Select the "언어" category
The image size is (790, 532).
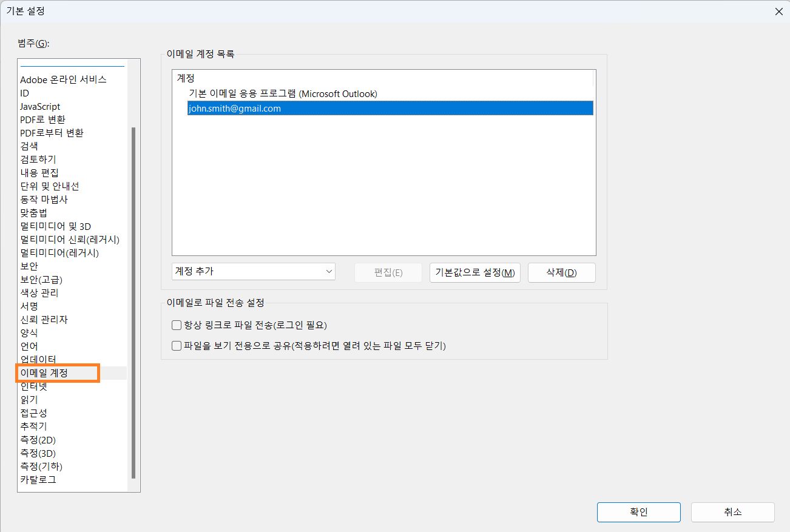(29, 346)
